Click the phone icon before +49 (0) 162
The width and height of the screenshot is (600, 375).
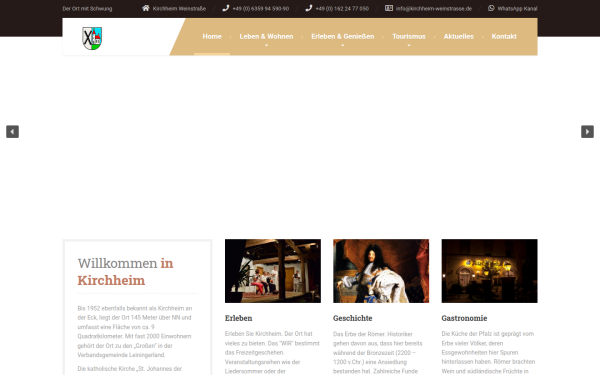click(309, 8)
